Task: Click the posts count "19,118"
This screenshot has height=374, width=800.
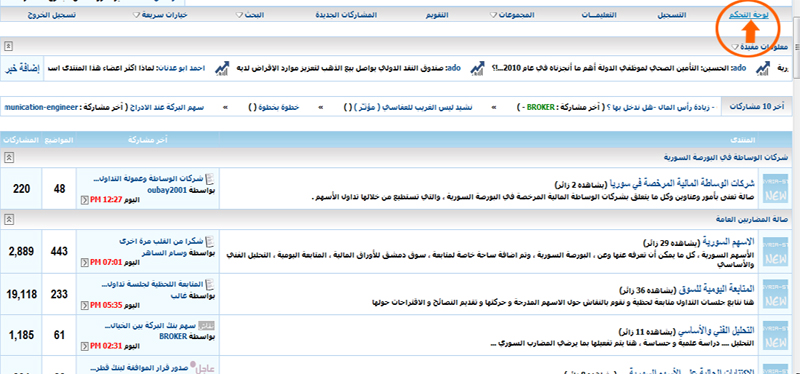Action: (21, 294)
